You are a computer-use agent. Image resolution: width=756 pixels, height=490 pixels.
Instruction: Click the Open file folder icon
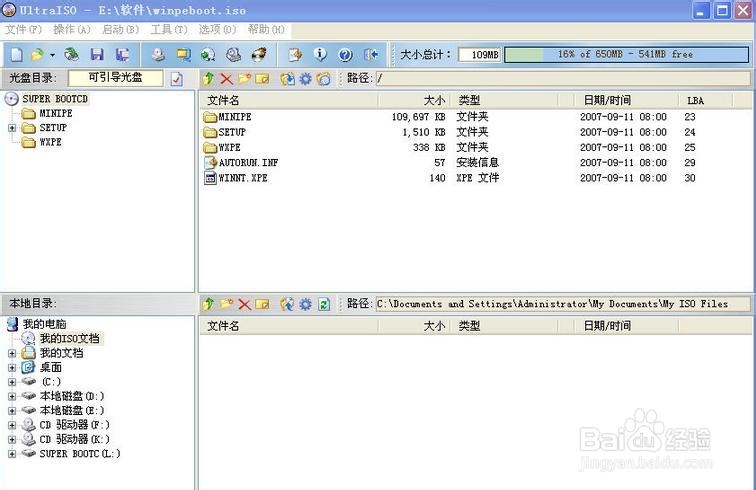37,54
